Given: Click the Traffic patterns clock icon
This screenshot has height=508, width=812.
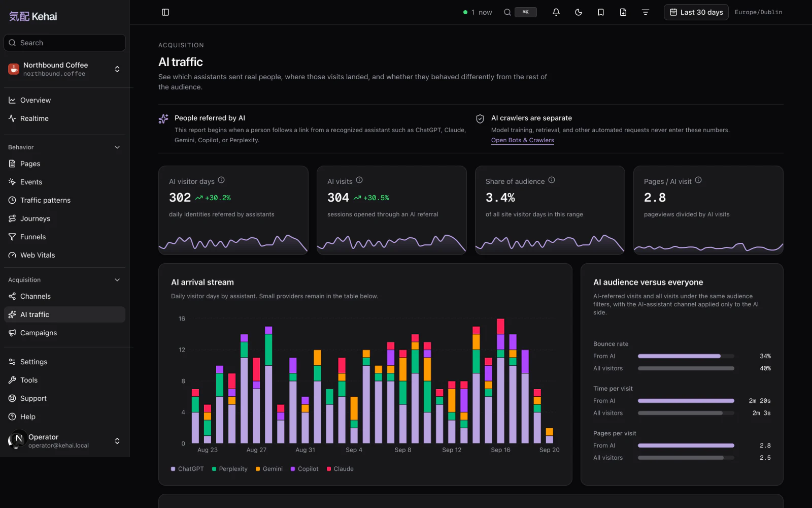Looking at the screenshot, I should tap(12, 200).
